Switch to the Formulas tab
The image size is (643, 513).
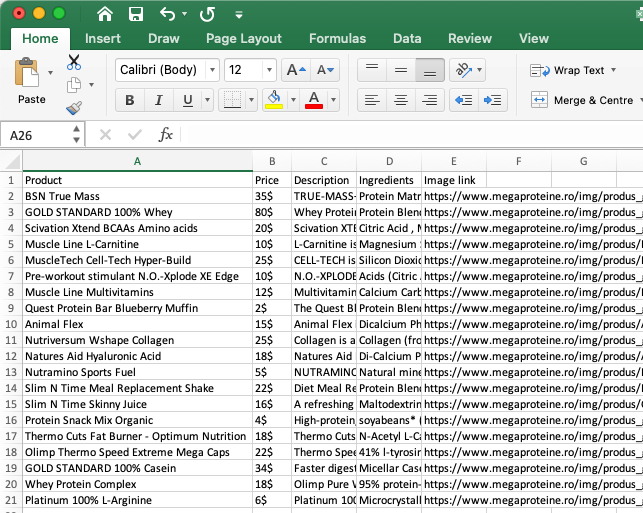(337, 38)
